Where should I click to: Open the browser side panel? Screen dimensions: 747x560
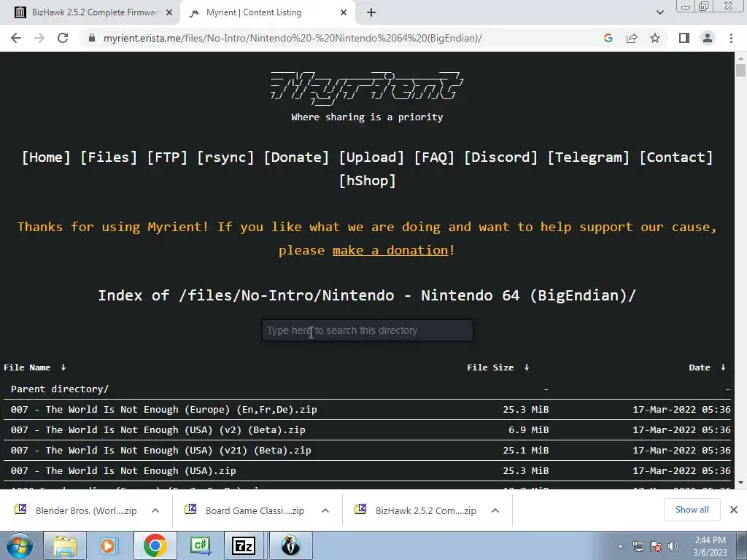(x=684, y=38)
